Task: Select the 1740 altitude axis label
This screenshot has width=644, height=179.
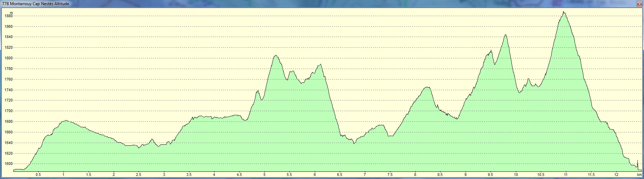Action: [9, 90]
